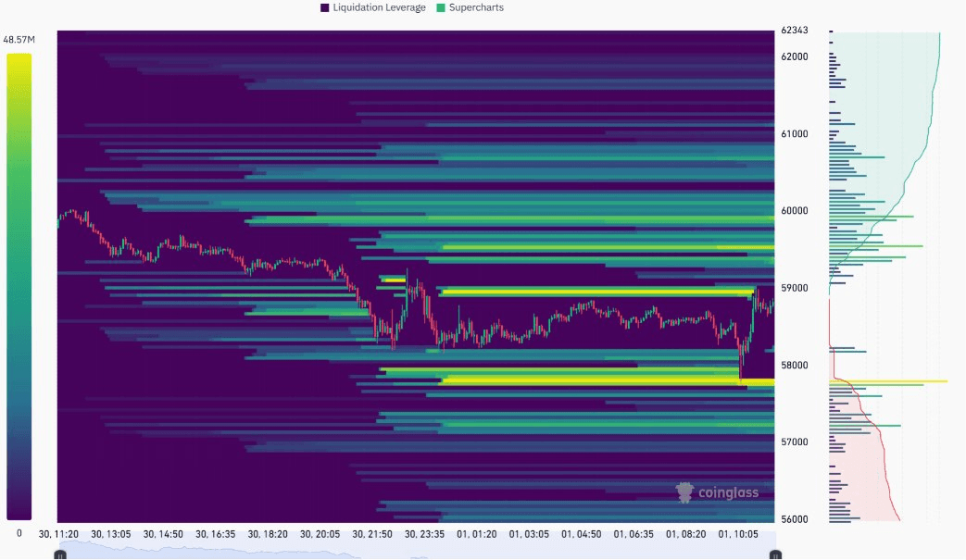This screenshot has width=966, height=560.
Task: Click the 01, 10:05 time axis label
Action: click(x=739, y=534)
